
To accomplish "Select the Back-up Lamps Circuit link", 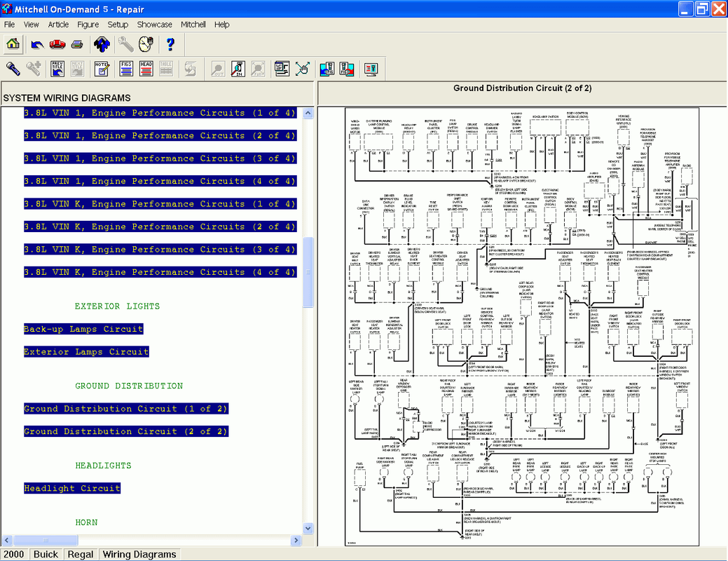I will [x=83, y=329].
